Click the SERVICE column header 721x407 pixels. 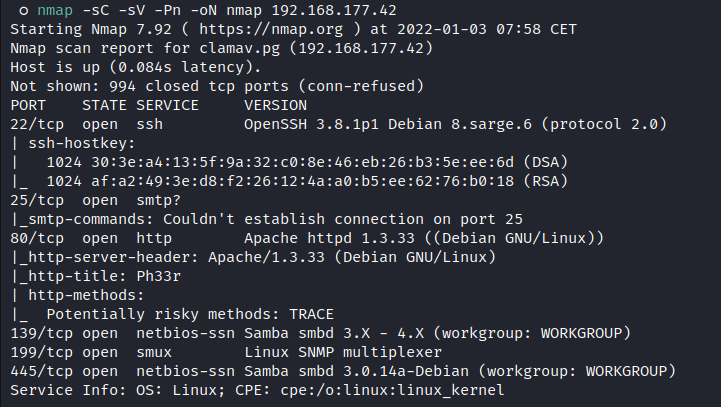[x=168, y=103]
